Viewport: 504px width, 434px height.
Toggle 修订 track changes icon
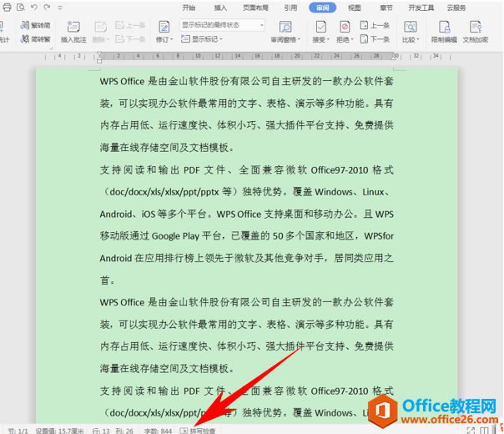164,27
